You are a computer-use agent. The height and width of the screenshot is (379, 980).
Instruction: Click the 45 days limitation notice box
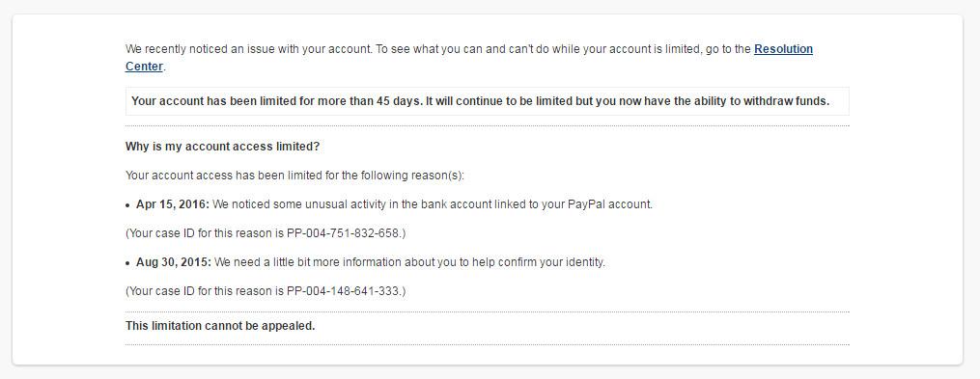[487, 101]
